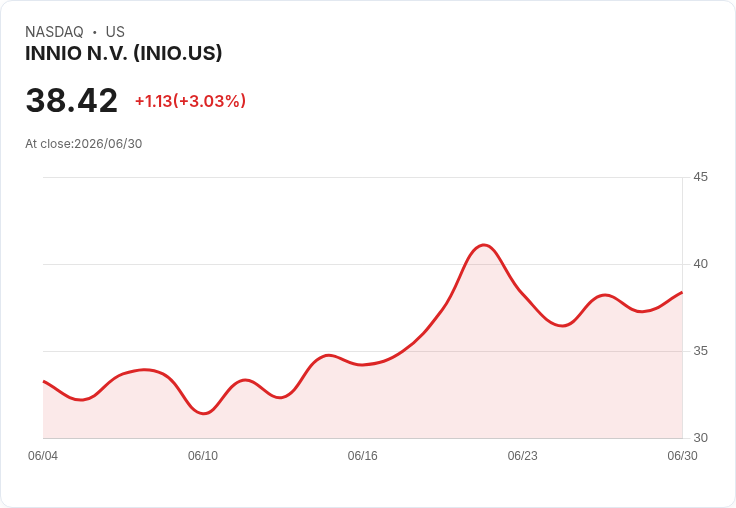
Task: Select the 06/23 date axis label
Action: click(x=522, y=456)
